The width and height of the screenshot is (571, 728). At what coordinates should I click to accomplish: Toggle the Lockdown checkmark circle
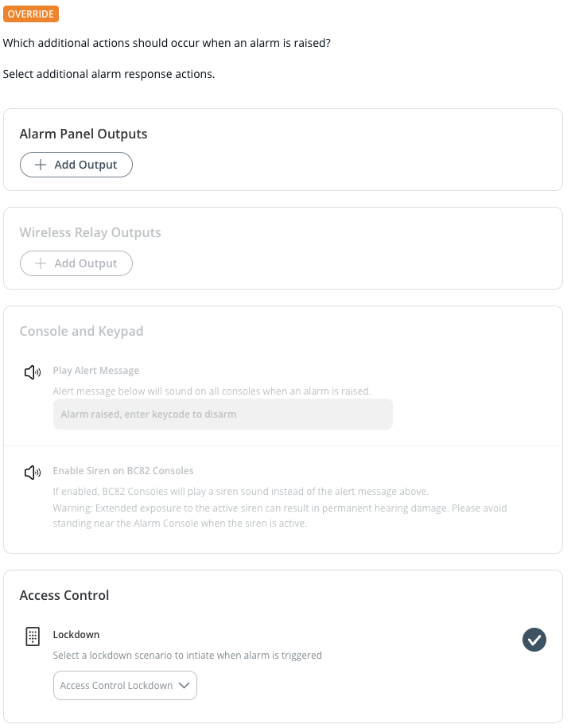click(534, 639)
